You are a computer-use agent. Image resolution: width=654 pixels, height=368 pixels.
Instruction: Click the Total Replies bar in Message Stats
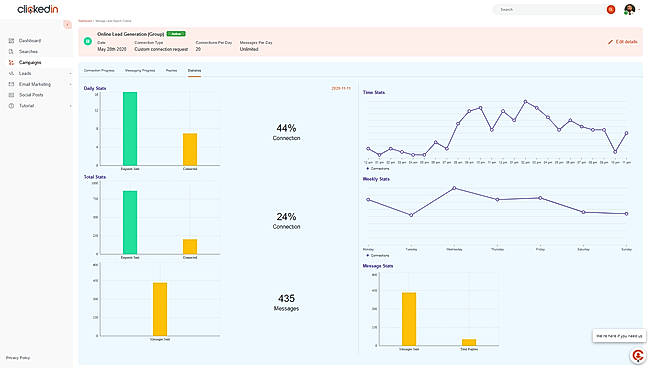[469, 343]
